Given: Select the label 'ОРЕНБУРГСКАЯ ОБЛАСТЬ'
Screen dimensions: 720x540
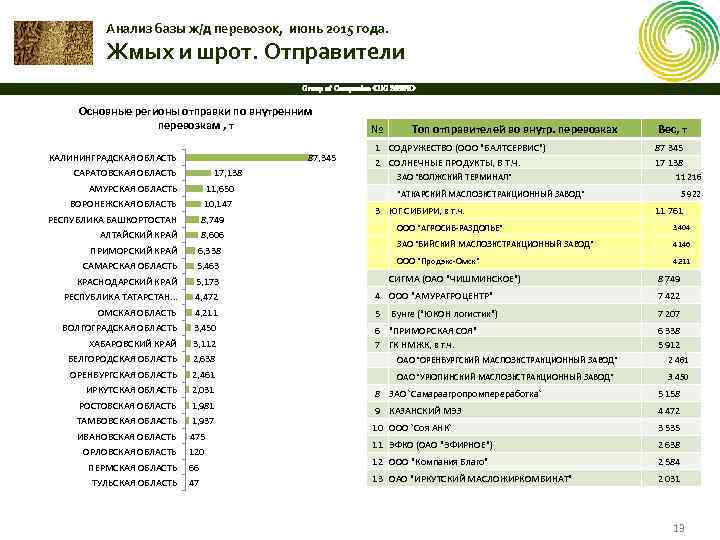Looking at the screenshot, I should point(123,375).
